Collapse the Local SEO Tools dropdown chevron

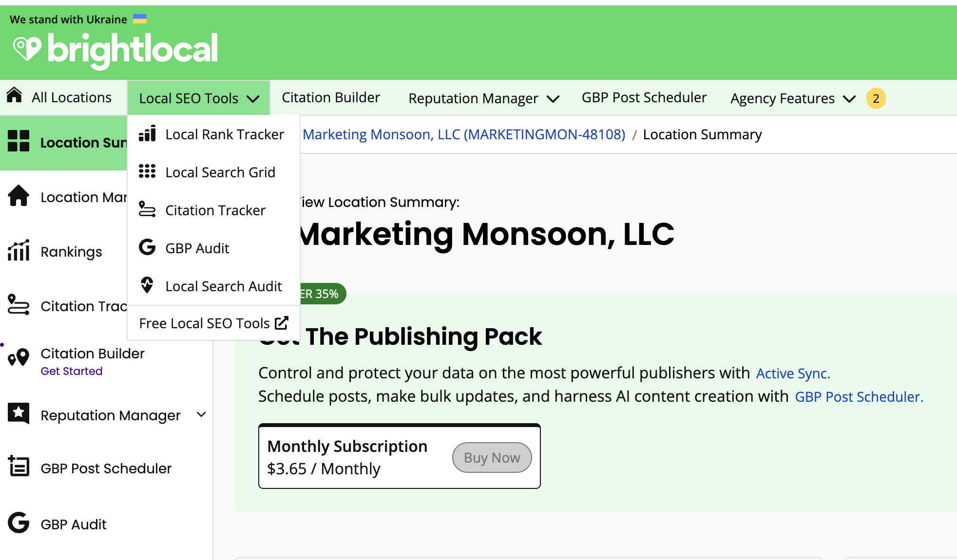[253, 99]
